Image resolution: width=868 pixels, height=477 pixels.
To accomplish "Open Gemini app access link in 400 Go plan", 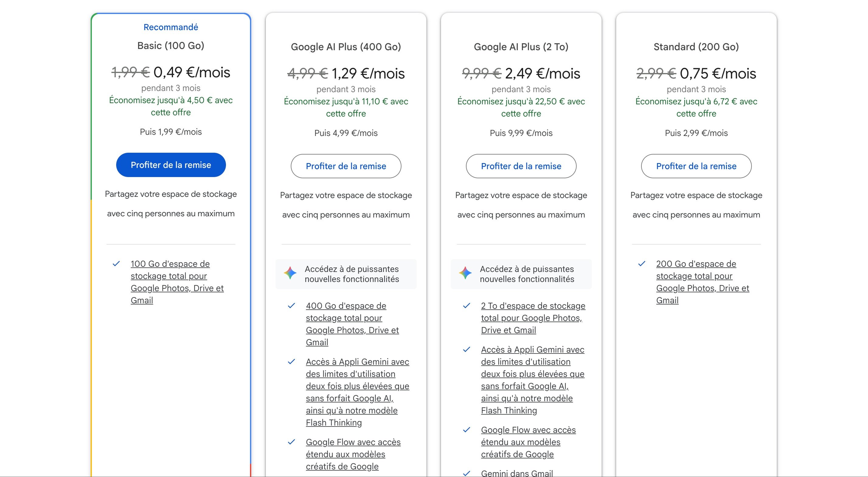I will pos(358,392).
